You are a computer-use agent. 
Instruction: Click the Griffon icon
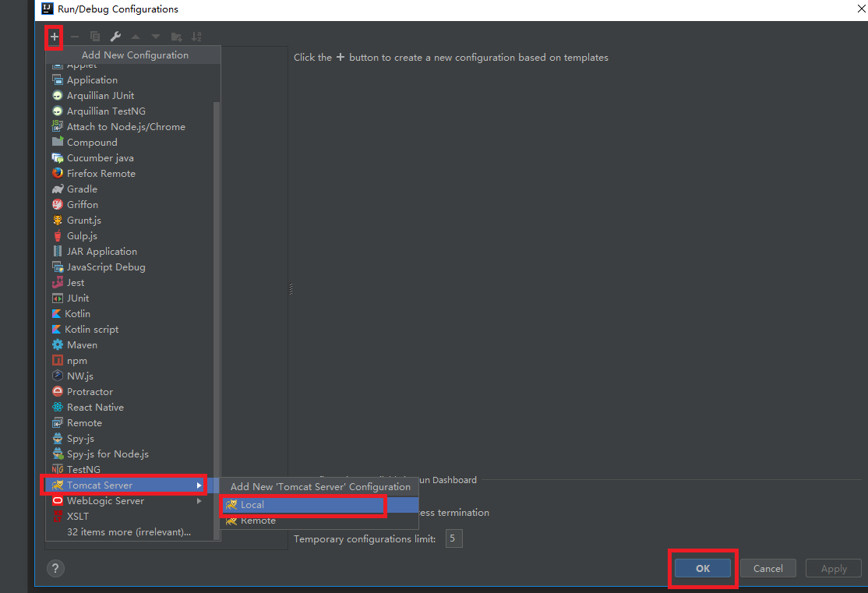(58, 204)
